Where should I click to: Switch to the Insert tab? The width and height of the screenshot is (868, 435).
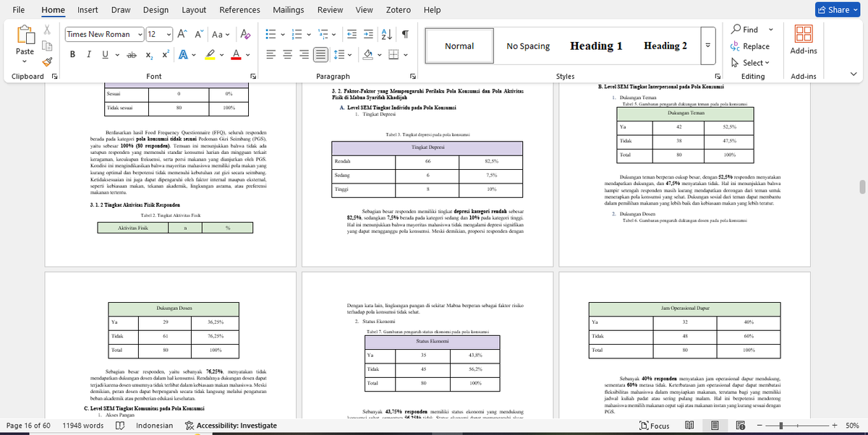(88, 9)
